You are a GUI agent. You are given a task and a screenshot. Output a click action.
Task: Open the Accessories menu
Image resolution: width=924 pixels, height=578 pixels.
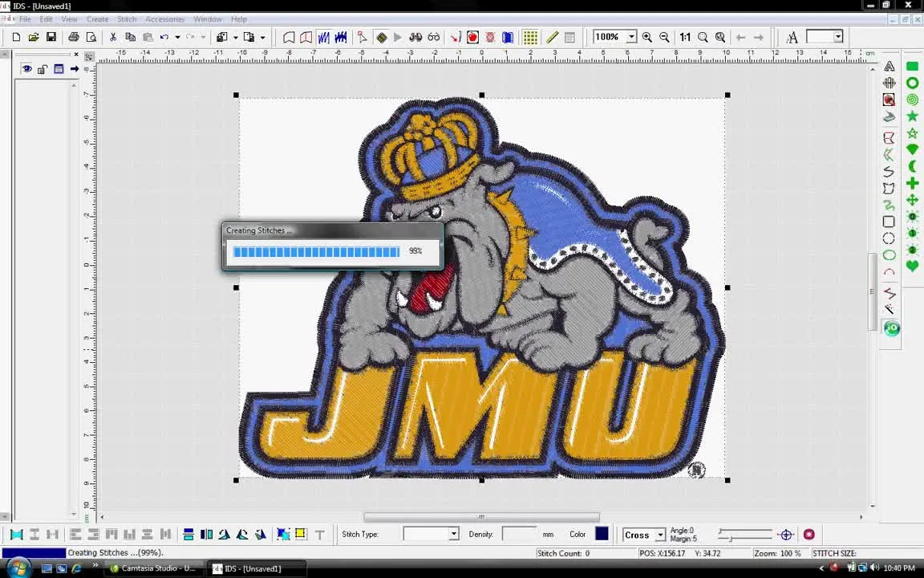[164, 19]
